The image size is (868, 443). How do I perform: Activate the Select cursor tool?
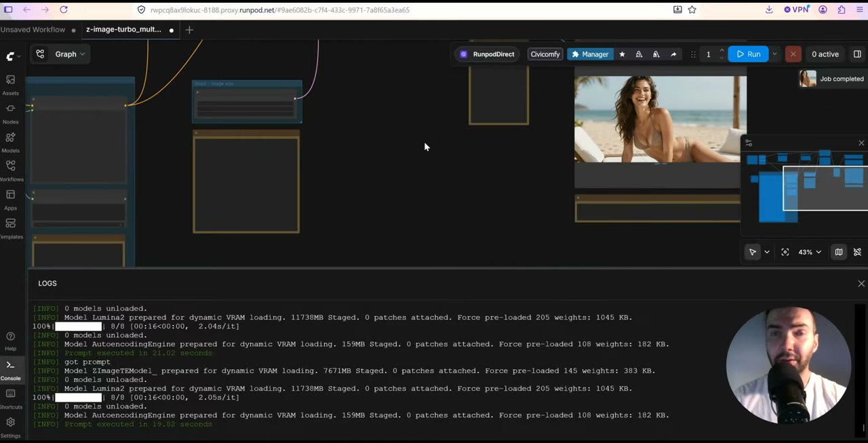click(753, 252)
